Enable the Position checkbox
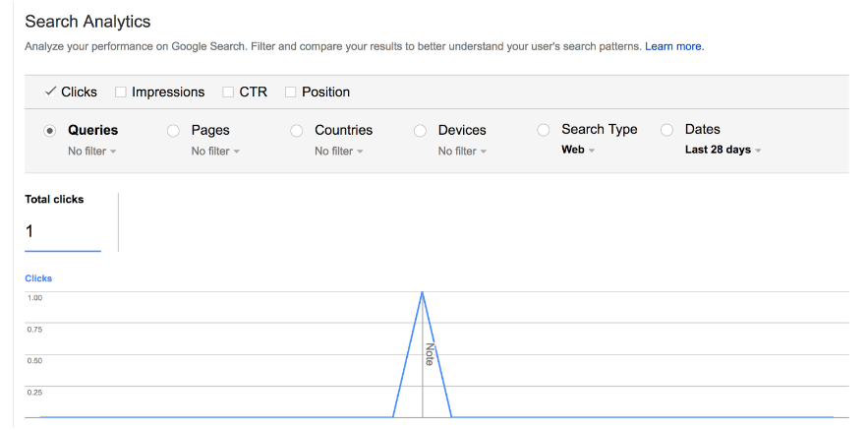Image resolution: width=868 pixels, height=430 pixels. tap(291, 92)
